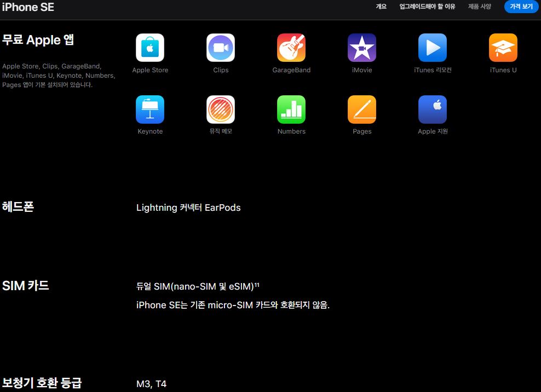Click the iTunes 리모컨 label text
541x392 pixels.
433,70
